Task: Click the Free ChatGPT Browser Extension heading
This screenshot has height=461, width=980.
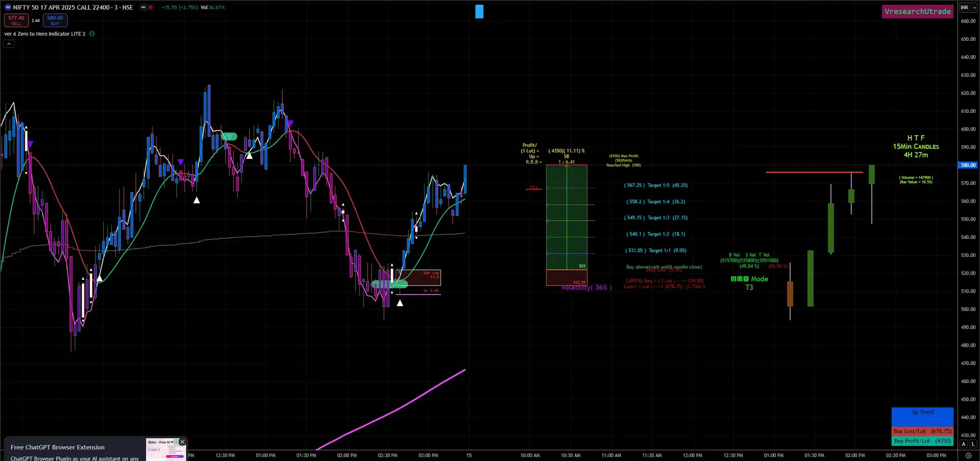Action: pos(58,447)
